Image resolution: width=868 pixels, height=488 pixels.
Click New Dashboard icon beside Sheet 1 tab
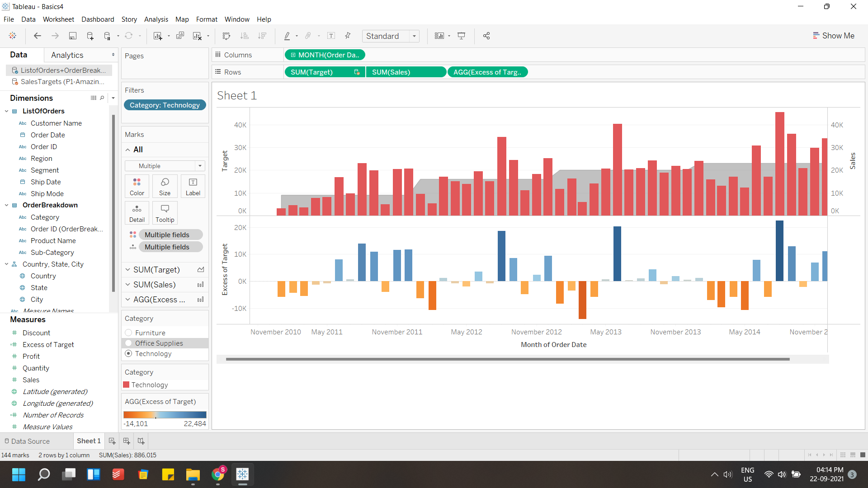[127, 441]
